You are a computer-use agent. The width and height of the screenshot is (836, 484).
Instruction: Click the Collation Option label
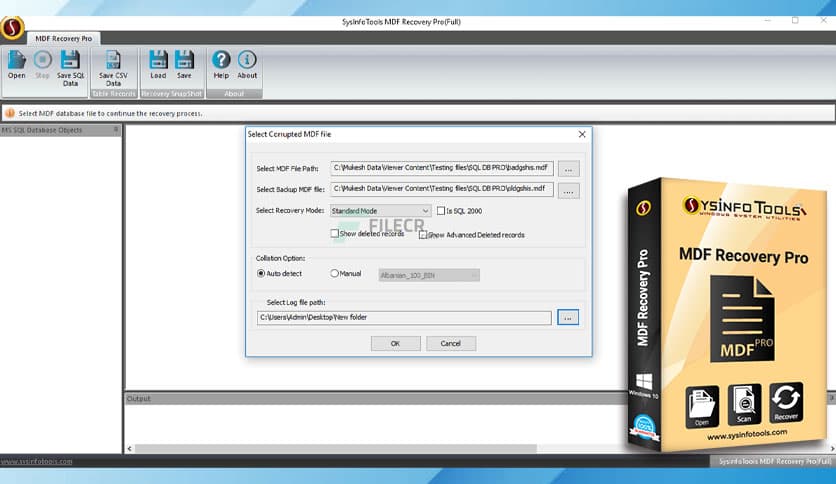[x=280, y=259]
